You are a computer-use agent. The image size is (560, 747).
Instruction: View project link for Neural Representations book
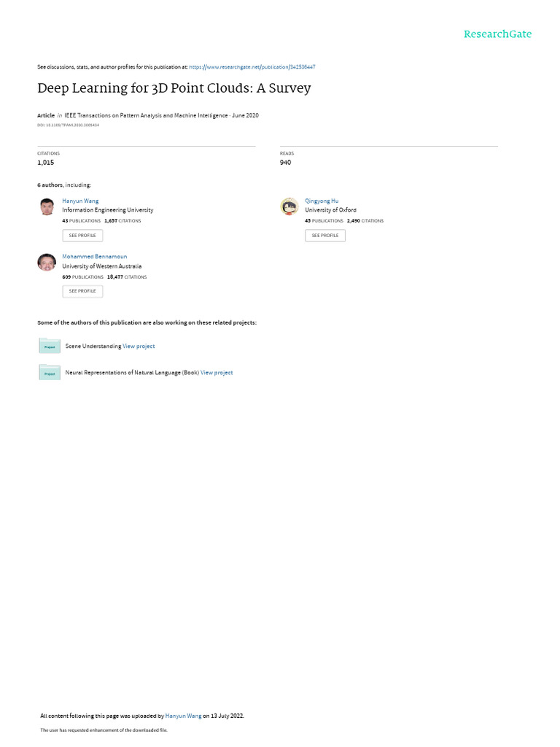217,373
